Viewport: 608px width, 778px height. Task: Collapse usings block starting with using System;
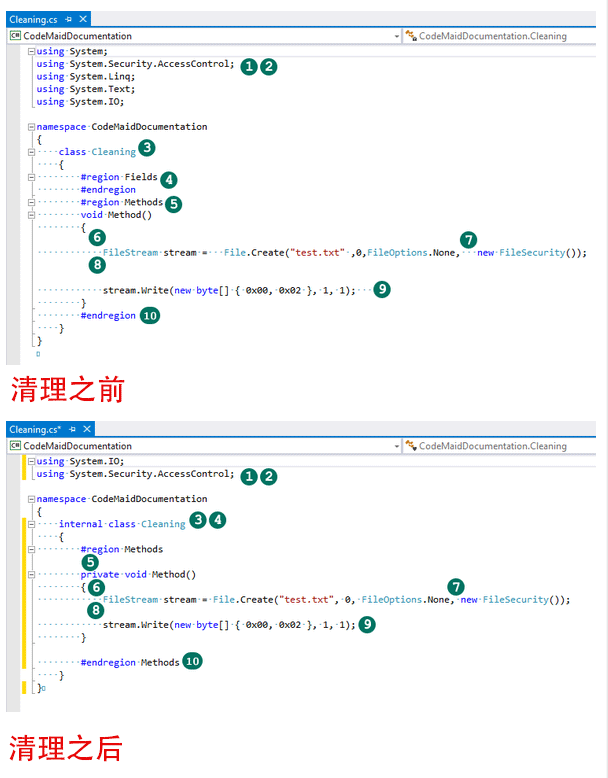31,51
